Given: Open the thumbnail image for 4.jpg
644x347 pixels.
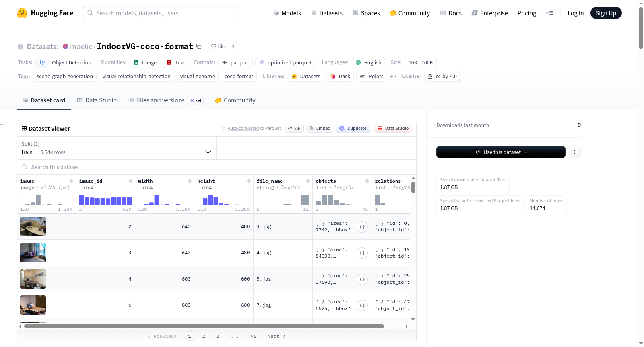Looking at the screenshot, I should point(33,253).
